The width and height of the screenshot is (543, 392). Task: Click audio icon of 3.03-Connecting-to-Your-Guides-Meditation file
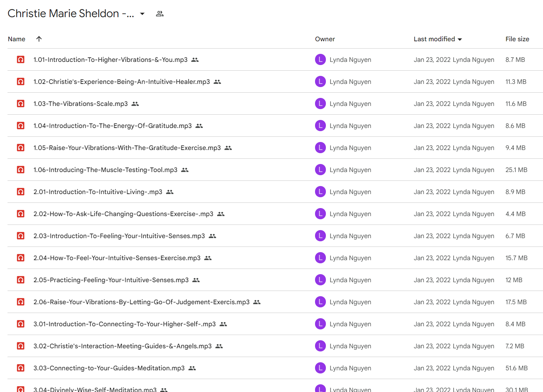[x=21, y=368]
